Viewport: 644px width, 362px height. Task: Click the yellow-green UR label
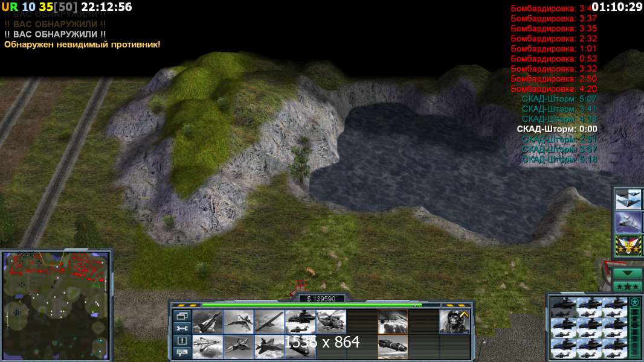pos(10,7)
